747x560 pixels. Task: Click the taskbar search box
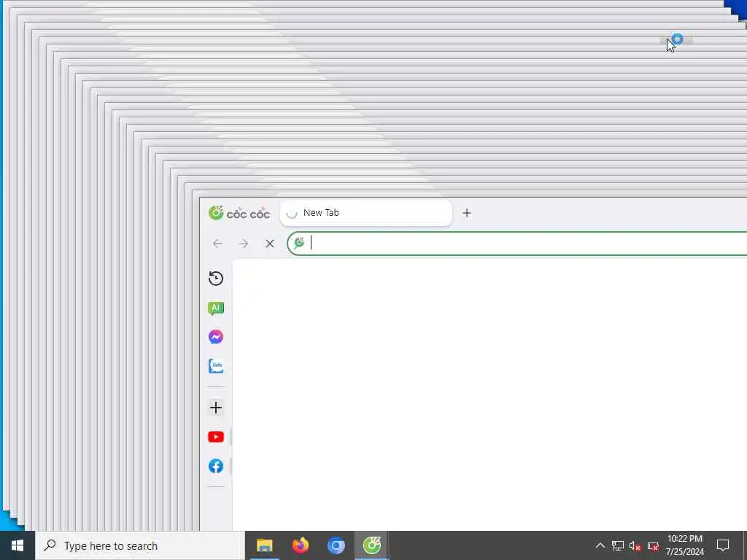pos(139,545)
